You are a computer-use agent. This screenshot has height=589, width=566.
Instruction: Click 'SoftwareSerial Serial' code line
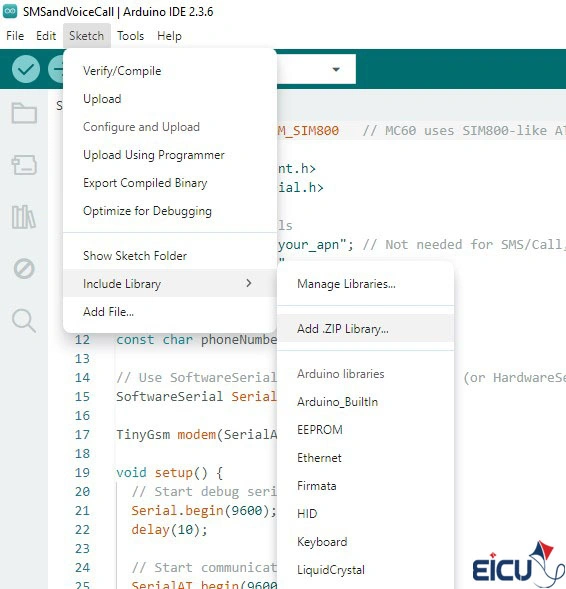(196, 397)
